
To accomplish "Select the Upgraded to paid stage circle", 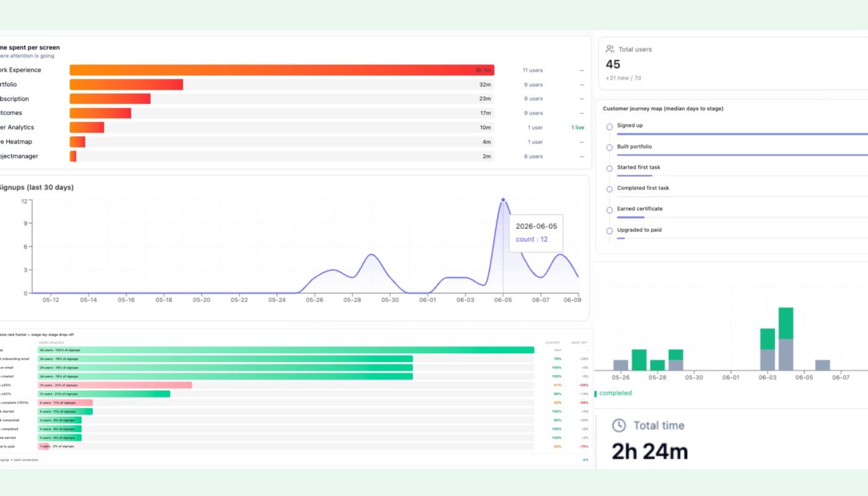I will click(609, 231).
